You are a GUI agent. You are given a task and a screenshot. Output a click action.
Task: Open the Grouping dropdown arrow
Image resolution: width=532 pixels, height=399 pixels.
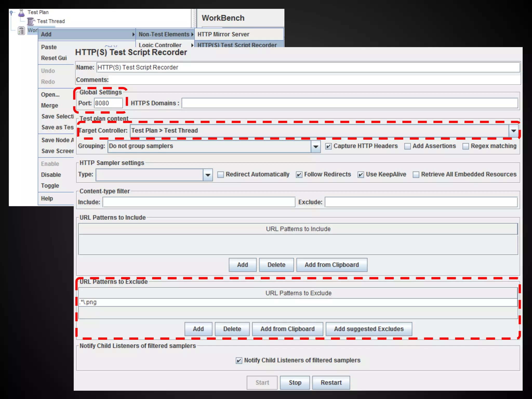coord(315,147)
